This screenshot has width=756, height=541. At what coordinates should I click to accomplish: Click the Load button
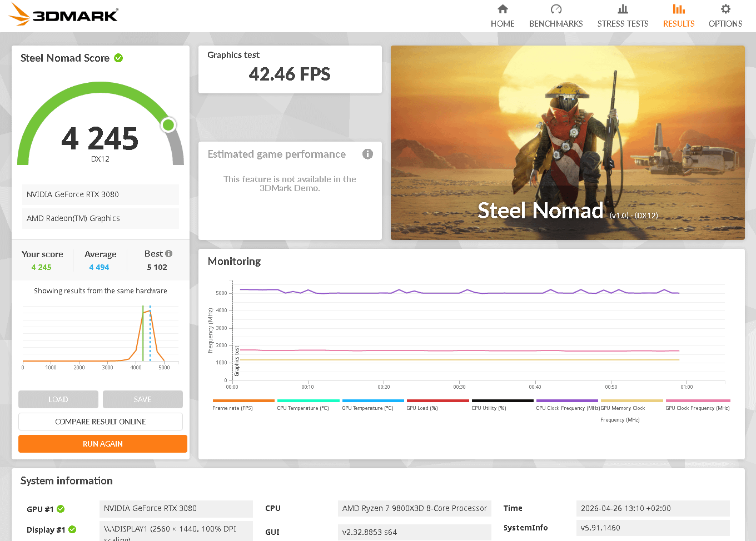tap(58, 399)
